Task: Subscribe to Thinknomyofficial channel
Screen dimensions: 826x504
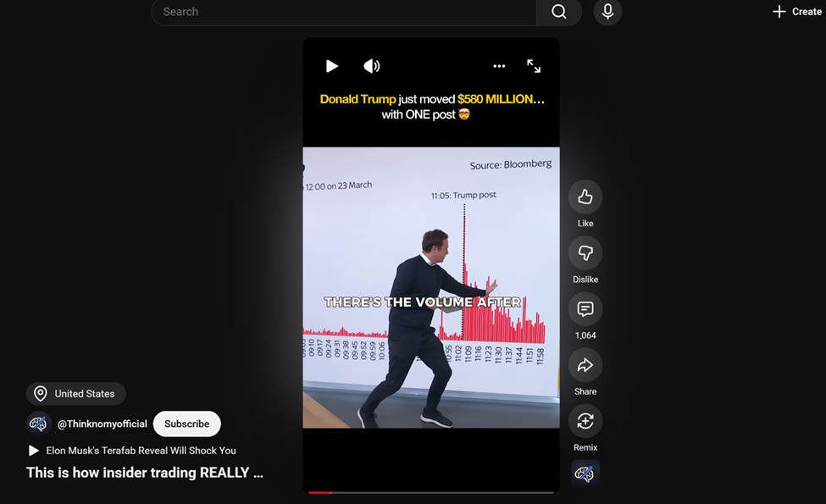Action: [186, 424]
